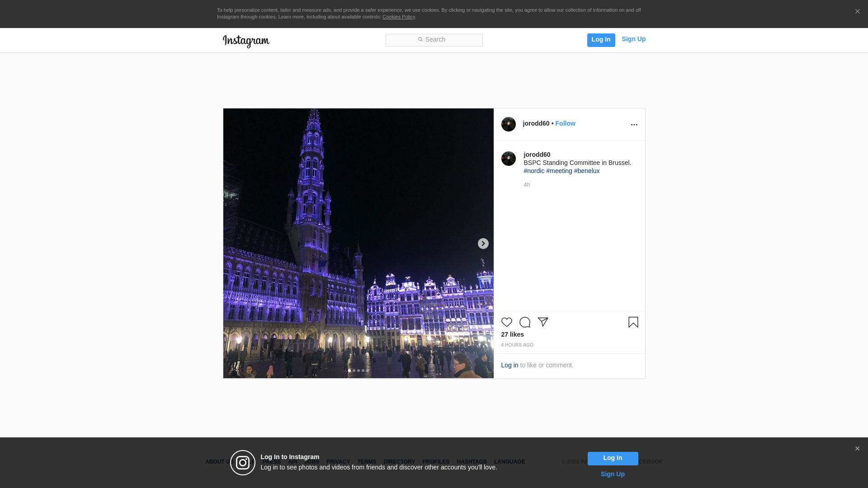Go to next photo with arrow

tap(483, 244)
